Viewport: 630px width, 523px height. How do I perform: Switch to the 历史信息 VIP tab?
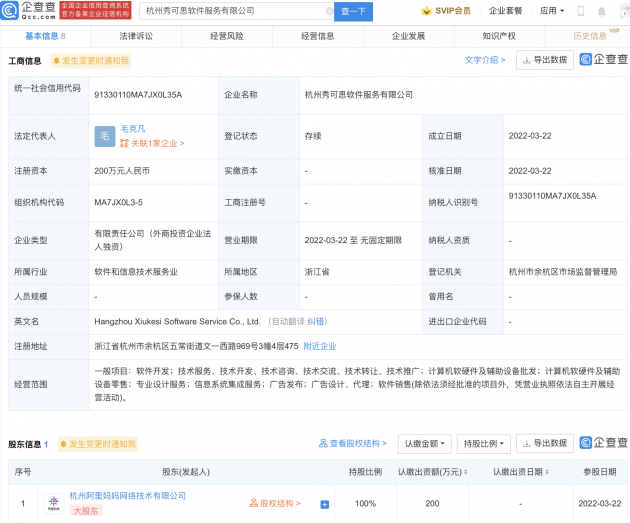590,36
